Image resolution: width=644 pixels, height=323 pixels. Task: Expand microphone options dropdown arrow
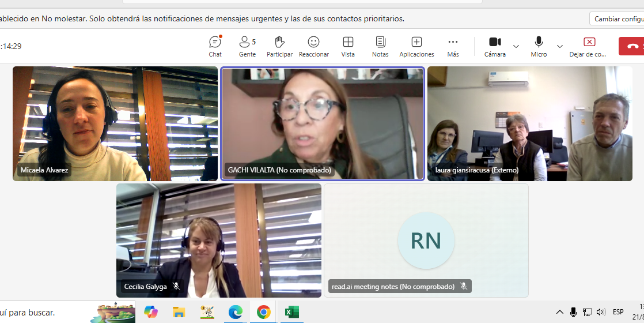click(x=559, y=47)
